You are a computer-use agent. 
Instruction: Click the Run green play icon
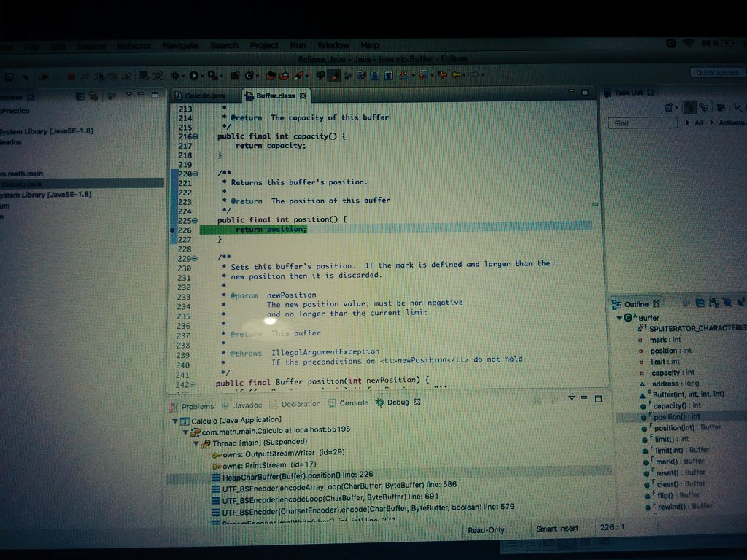[x=193, y=74]
